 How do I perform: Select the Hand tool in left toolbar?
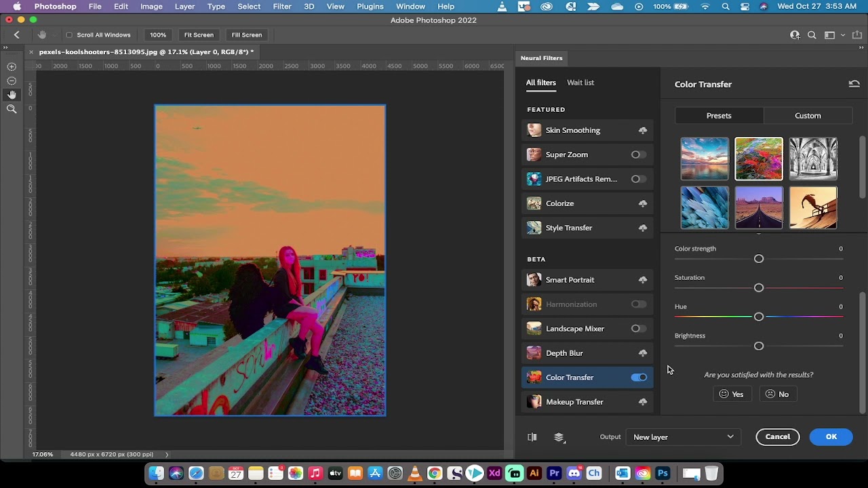pos(12,95)
